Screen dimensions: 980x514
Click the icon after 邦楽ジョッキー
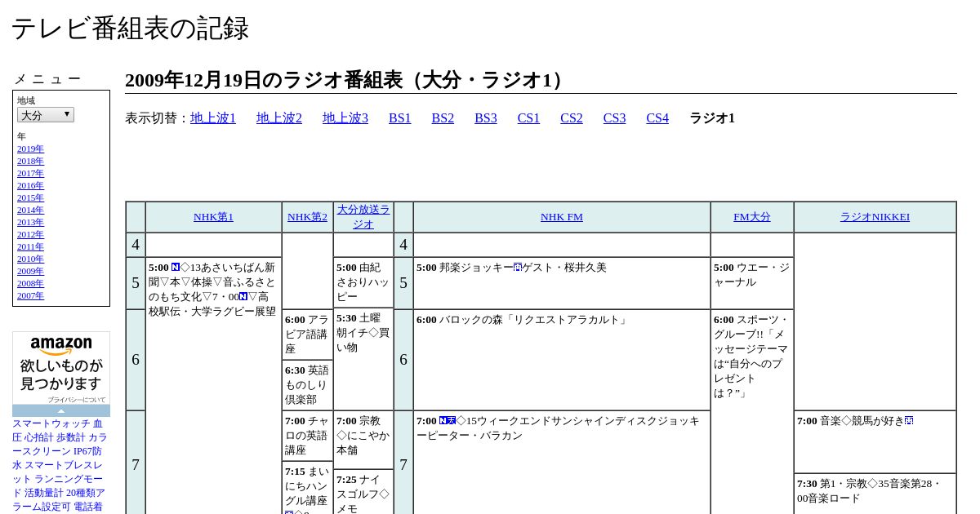click(x=518, y=267)
